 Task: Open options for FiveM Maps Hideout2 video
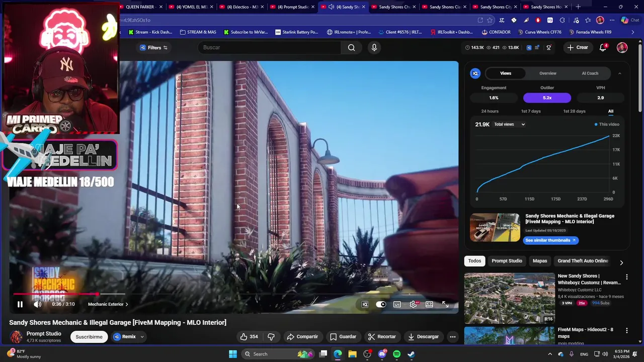(627, 330)
